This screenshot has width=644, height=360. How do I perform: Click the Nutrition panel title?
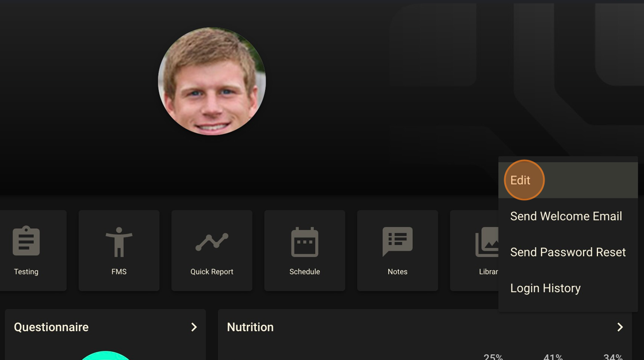pos(250,327)
